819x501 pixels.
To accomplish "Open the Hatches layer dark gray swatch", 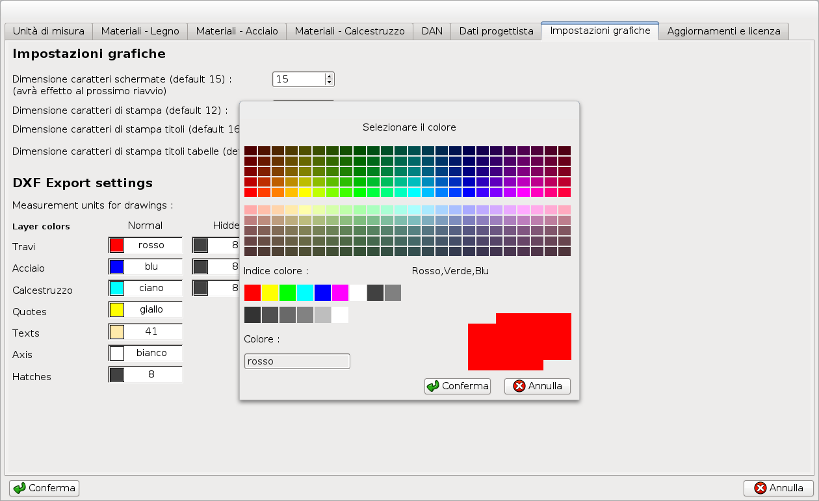I will [x=116, y=375].
